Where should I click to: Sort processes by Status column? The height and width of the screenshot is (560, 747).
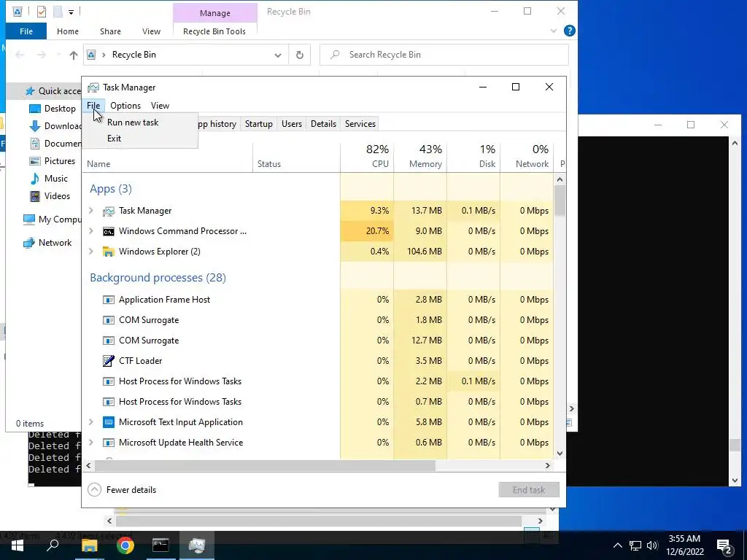pos(268,164)
